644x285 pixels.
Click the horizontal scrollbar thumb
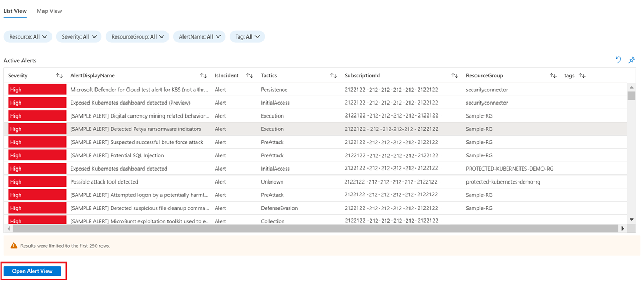(x=316, y=228)
